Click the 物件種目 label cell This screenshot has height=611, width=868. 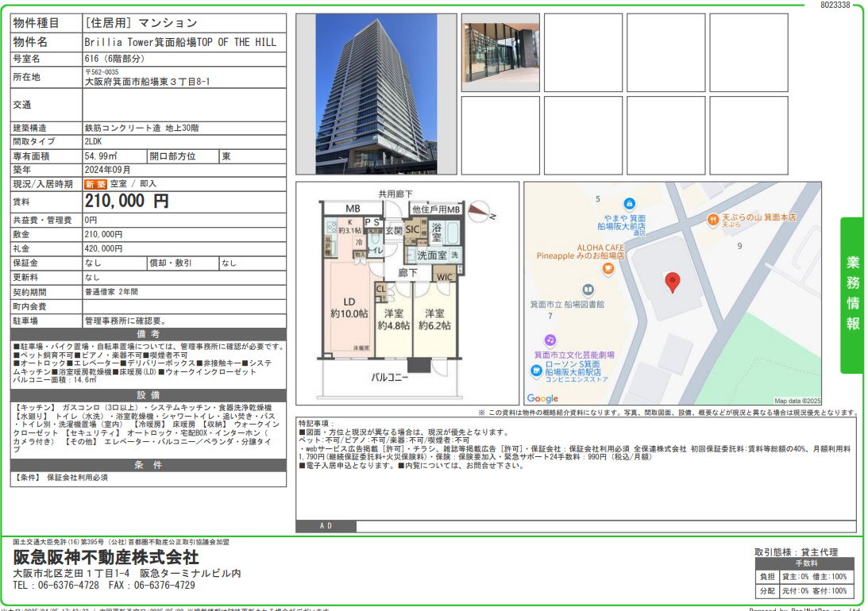tap(47, 23)
